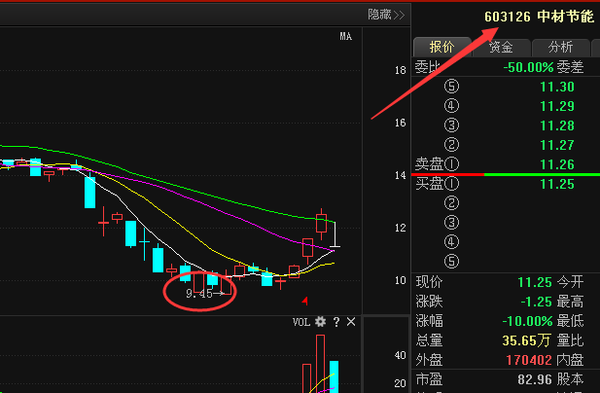Click sell level 4 price 11.29
The height and width of the screenshot is (393, 600).
(557, 106)
